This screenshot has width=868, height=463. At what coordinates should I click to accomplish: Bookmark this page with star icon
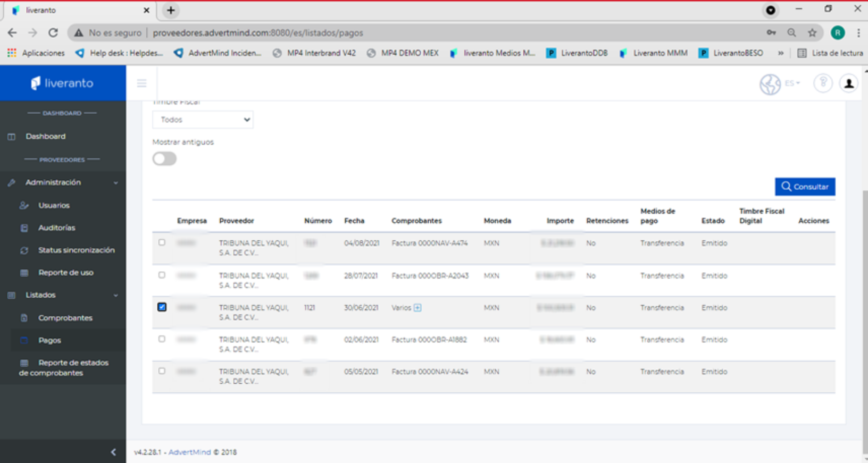coord(812,32)
